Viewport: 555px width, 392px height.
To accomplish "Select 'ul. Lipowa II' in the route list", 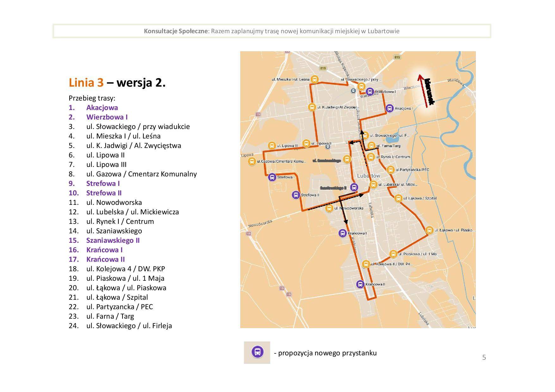I will (x=105, y=155).
